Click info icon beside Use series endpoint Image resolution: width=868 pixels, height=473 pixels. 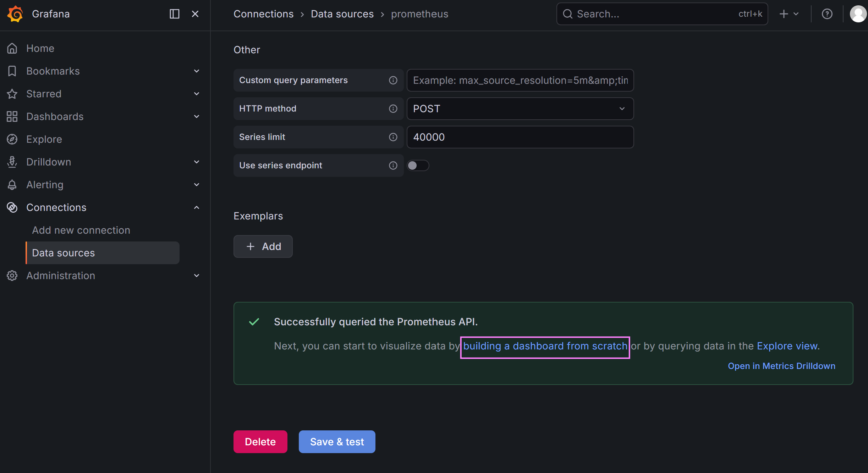pos(393,165)
